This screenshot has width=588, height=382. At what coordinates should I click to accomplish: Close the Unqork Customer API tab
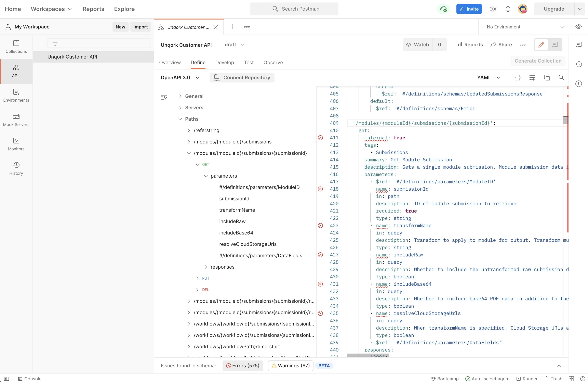point(215,27)
